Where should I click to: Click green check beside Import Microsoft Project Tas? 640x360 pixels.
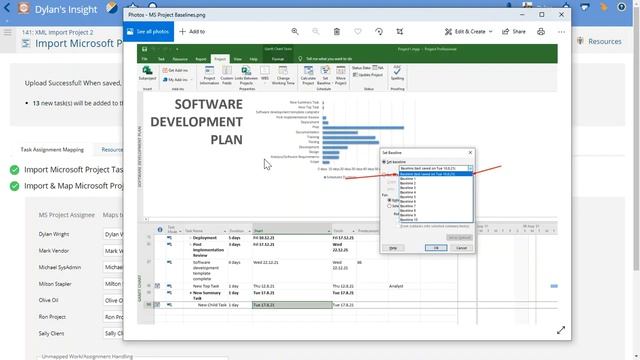point(14,170)
